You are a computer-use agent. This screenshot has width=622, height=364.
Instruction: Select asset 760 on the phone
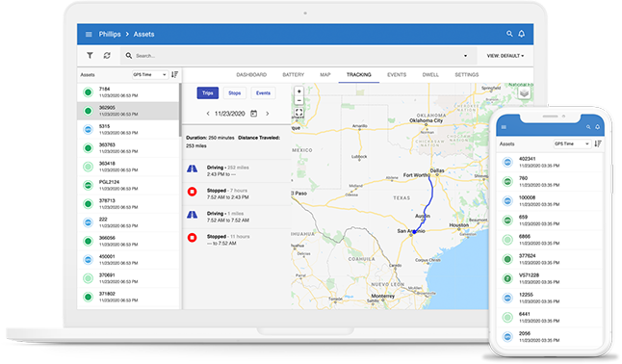click(x=550, y=182)
